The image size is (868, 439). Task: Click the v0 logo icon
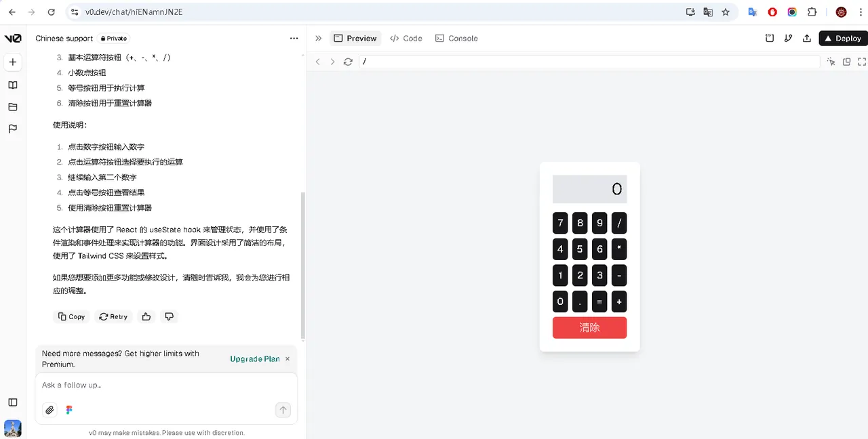click(13, 39)
